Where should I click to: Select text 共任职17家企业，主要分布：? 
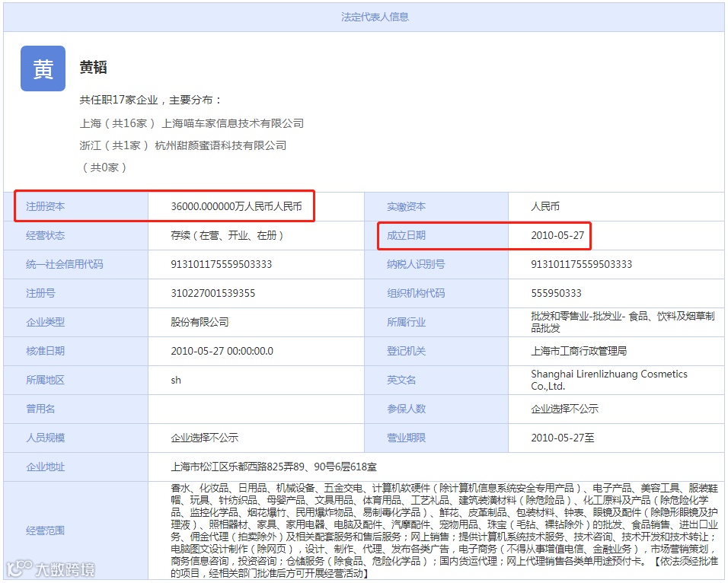[x=151, y=100]
